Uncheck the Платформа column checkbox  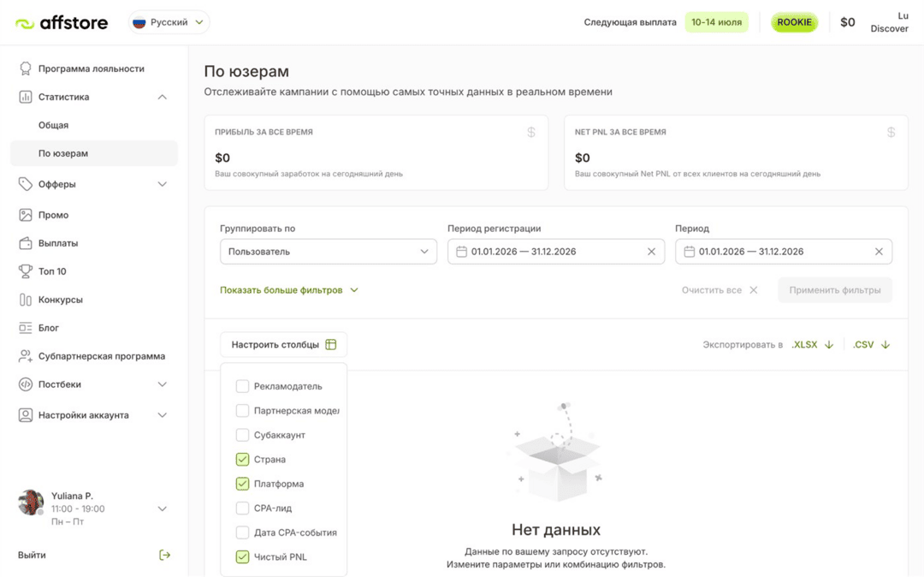[x=242, y=484]
